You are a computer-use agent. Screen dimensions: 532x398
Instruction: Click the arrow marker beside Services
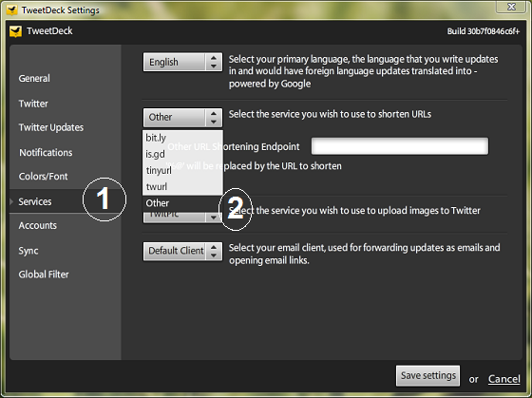pos(11,202)
